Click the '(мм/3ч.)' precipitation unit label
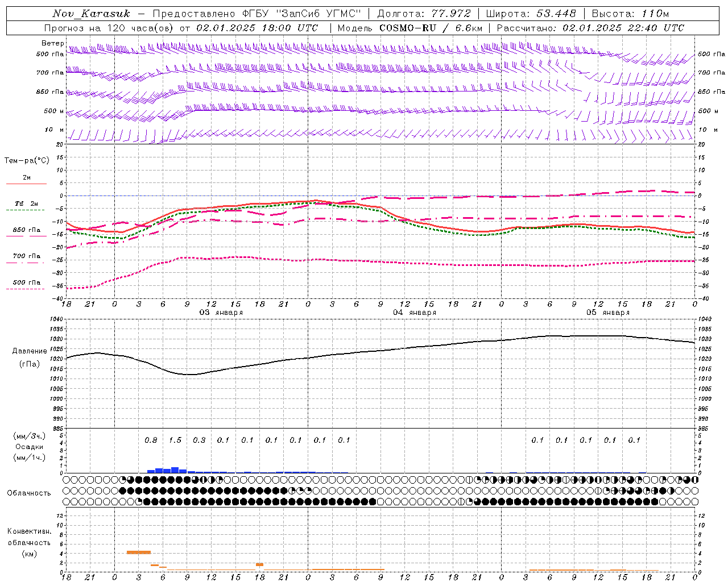 (x=29, y=436)
